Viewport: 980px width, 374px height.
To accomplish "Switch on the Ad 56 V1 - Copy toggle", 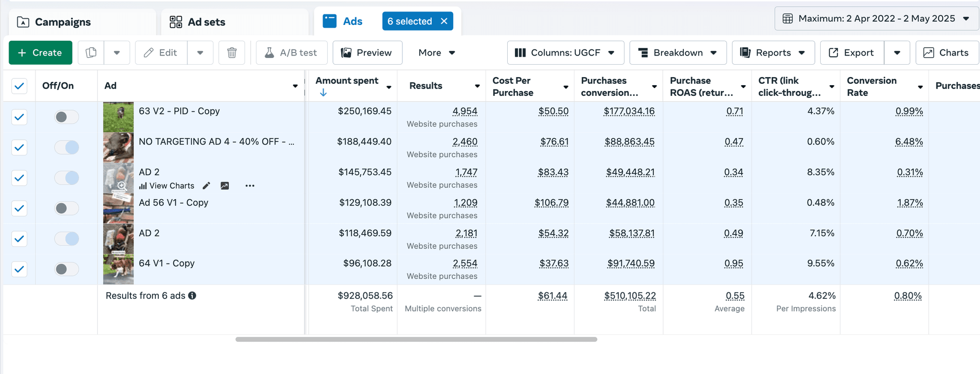I will pos(66,208).
